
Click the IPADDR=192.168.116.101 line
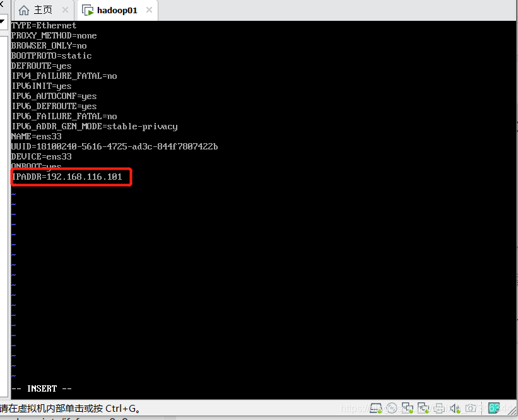pos(67,177)
